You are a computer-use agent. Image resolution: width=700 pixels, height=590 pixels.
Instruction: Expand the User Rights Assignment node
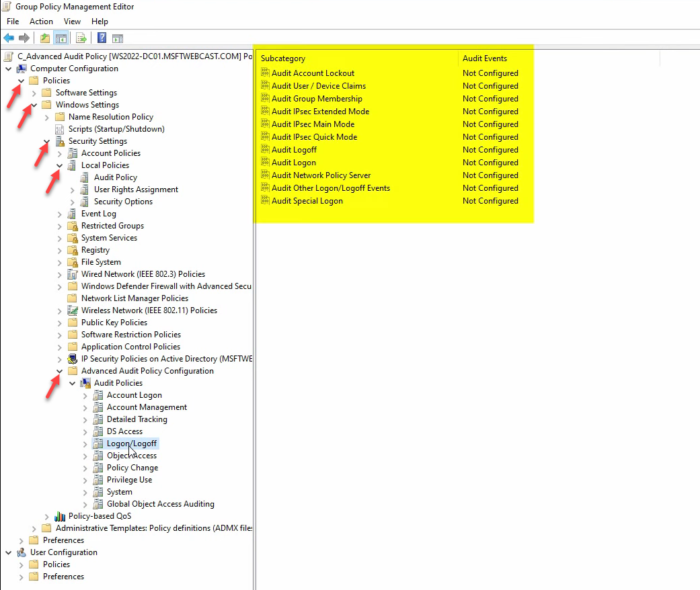point(73,189)
